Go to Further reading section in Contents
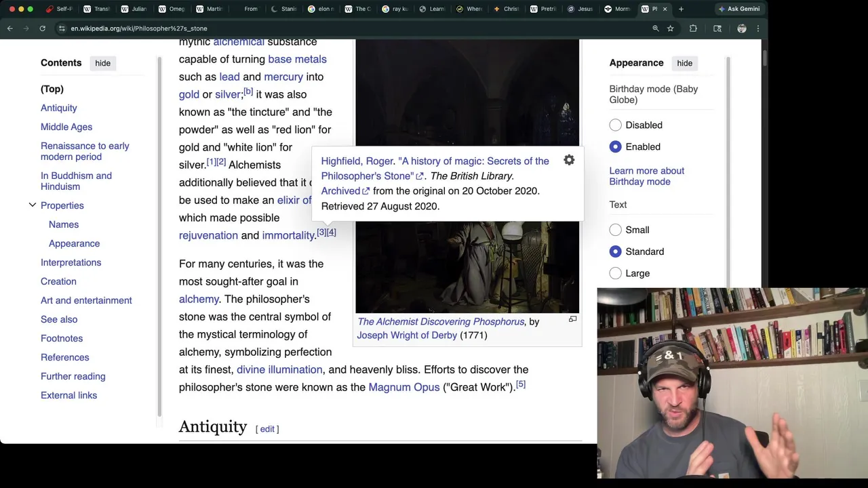Viewport: 868px width, 488px height. pyautogui.click(x=73, y=376)
